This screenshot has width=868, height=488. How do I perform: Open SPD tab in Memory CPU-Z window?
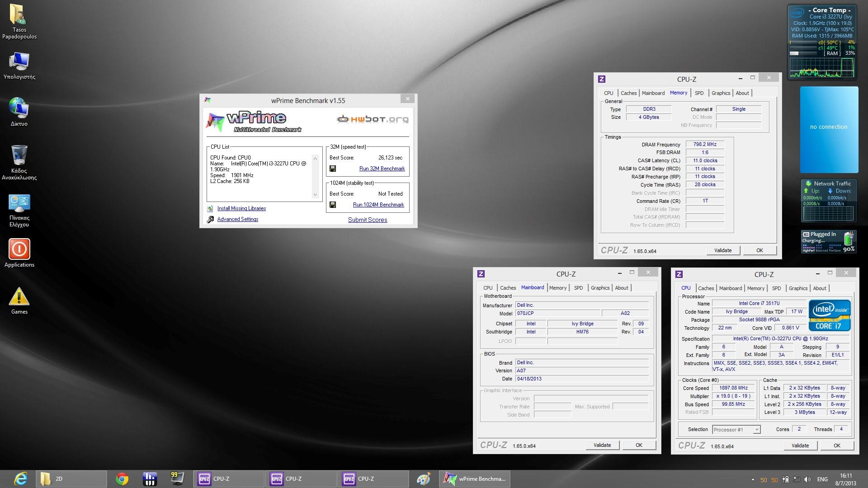pos(699,93)
